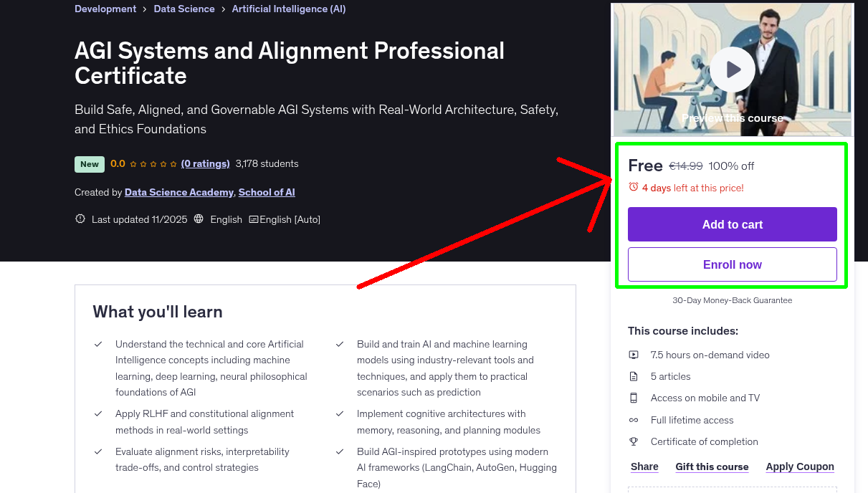Open the Data Science category
The image size is (868, 493).
[x=183, y=9]
